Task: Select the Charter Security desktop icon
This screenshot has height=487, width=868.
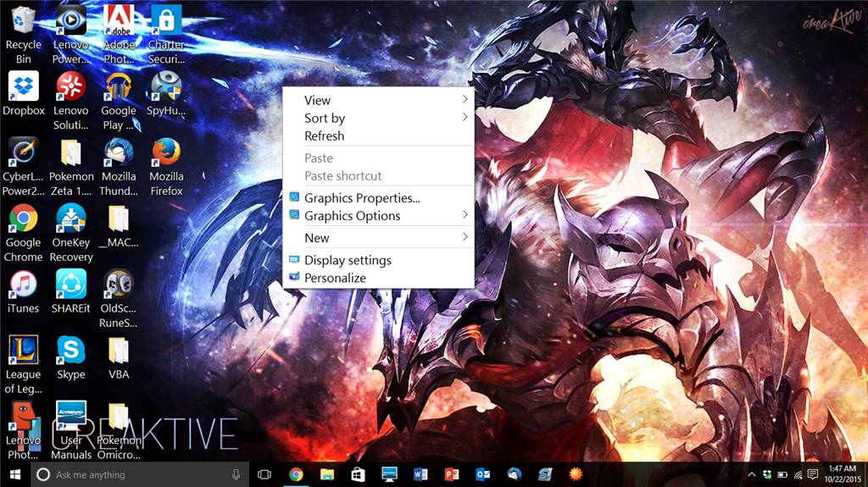Action: point(166,35)
